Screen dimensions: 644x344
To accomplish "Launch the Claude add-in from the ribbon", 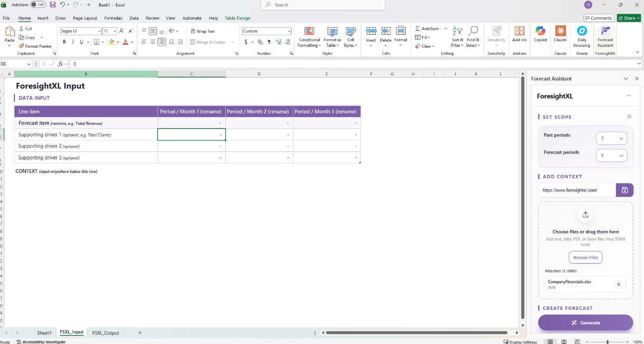I will 560,36.
